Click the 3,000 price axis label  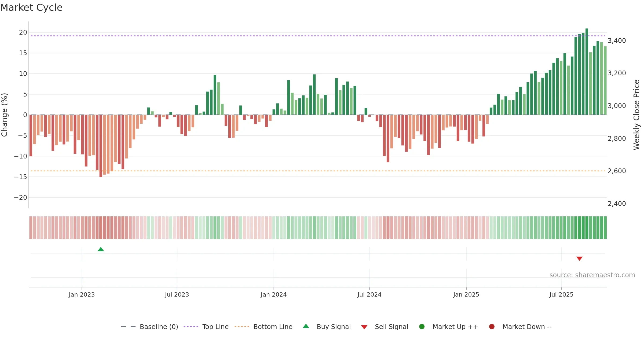point(617,106)
